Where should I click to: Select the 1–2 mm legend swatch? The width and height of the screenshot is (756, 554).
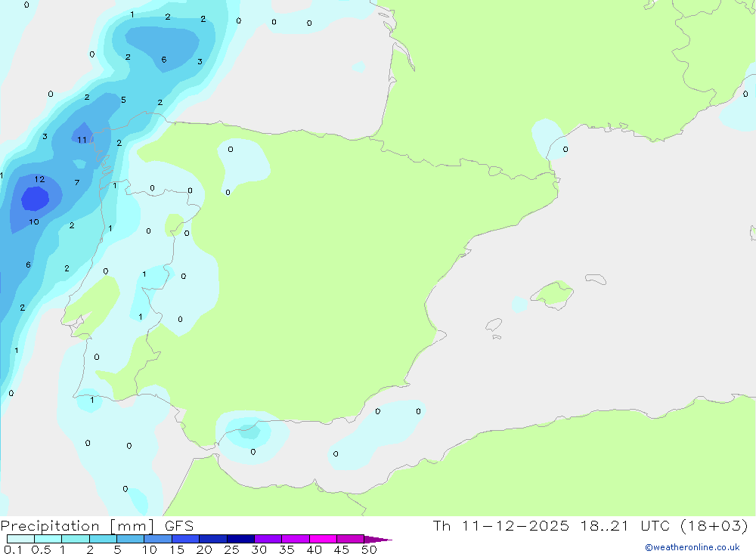coord(76,539)
